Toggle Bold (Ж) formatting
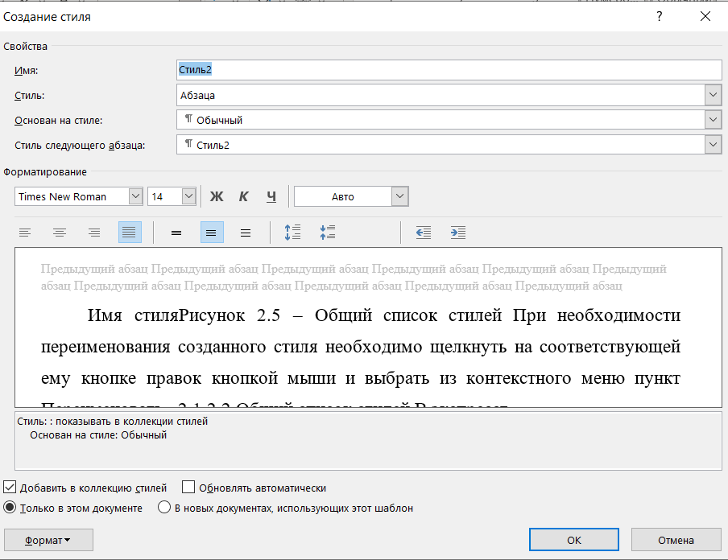Viewport: 728px width, 560px height. point(217,196)
